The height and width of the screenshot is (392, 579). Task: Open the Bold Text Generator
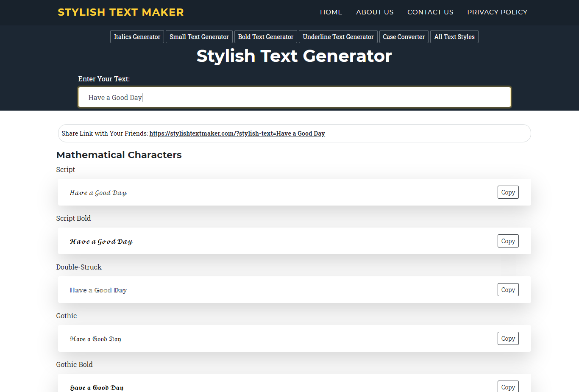[x=265, y=36]
